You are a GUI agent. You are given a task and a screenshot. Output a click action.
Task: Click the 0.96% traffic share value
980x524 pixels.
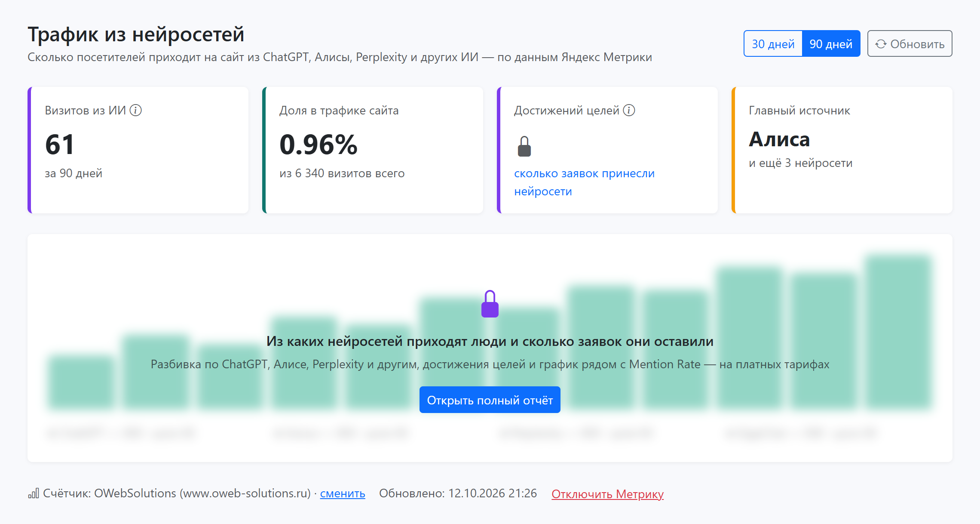coord(318,145)
